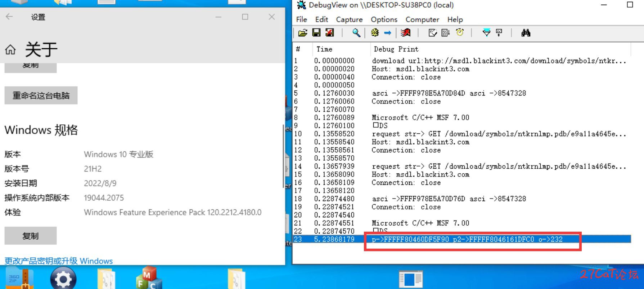
Task: Click the OS build 19044.2075 value
Action: click(x=104, y=198)
